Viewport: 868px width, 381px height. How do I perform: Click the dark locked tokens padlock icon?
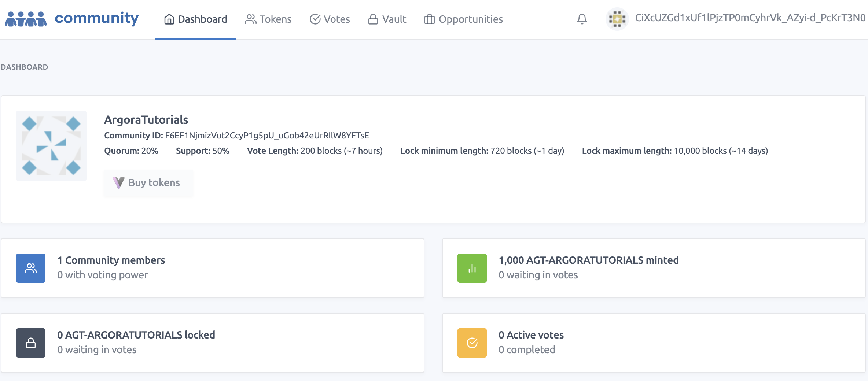pos(31,343)
